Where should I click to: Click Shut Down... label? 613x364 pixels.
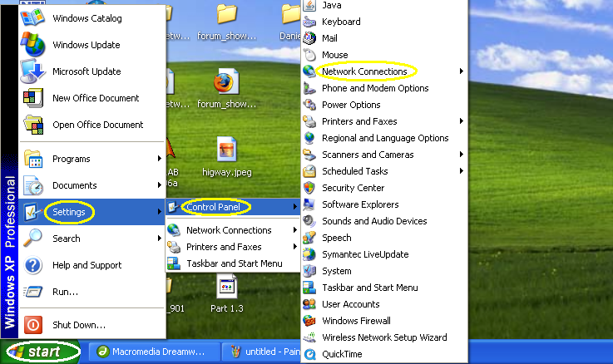point(79,325)
